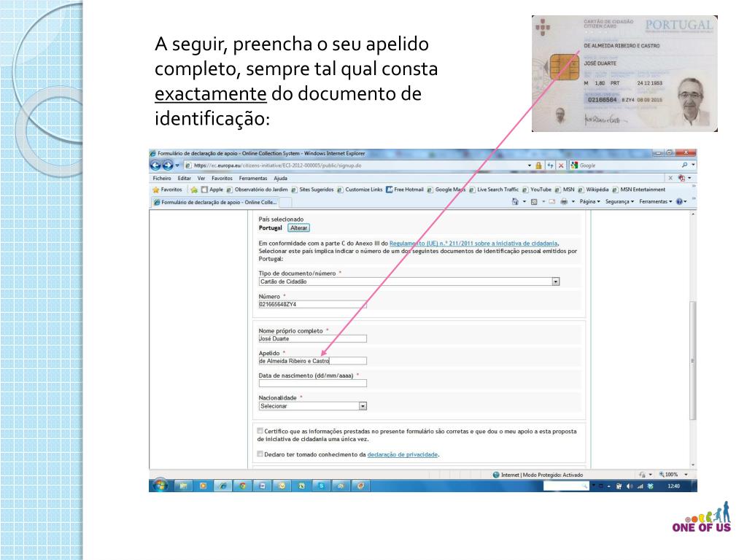Expand the address bar history arrow
Screen dimensions: 747x560
point(530,166)
